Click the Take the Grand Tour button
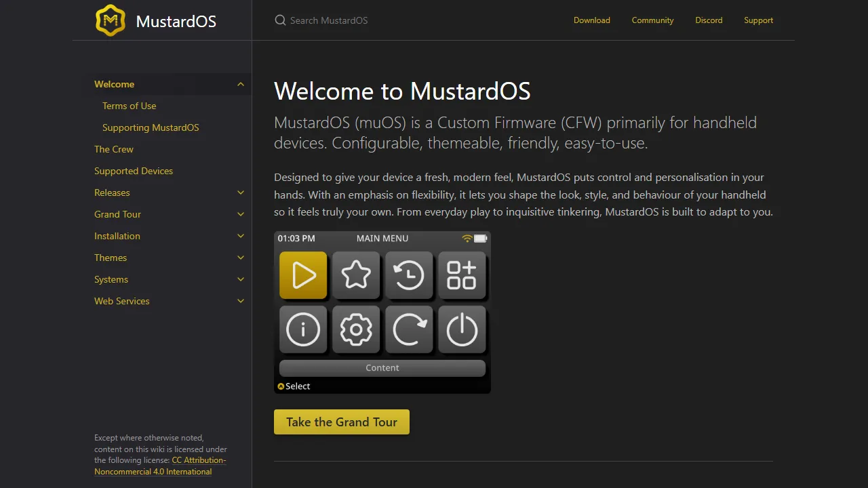868x488 pixels. [x=341, y=422]
